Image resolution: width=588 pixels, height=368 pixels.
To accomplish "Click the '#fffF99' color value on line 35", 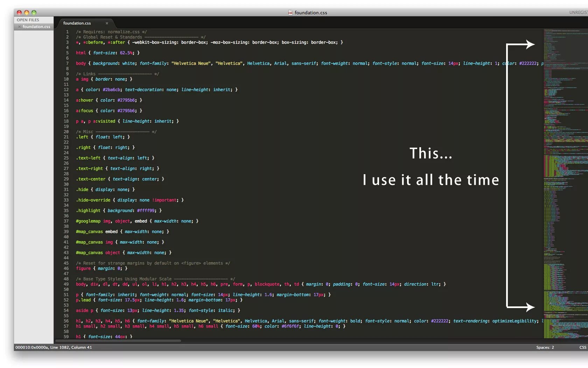I will pos(146,211).
